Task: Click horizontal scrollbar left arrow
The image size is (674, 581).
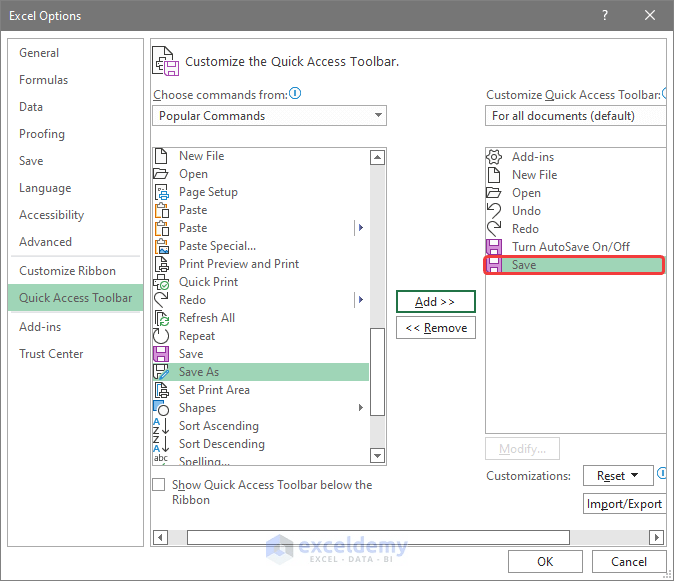Action: point(160,537)
